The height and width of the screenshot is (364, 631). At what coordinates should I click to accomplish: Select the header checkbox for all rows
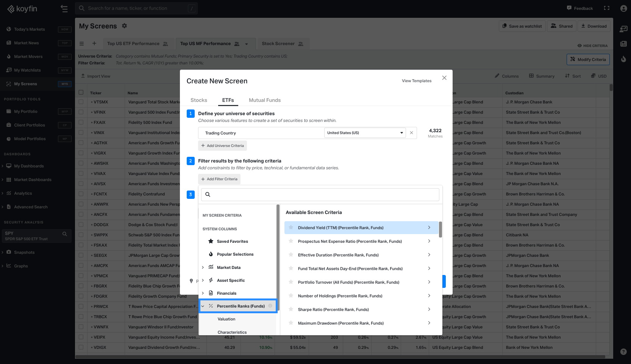pos(81,92)
